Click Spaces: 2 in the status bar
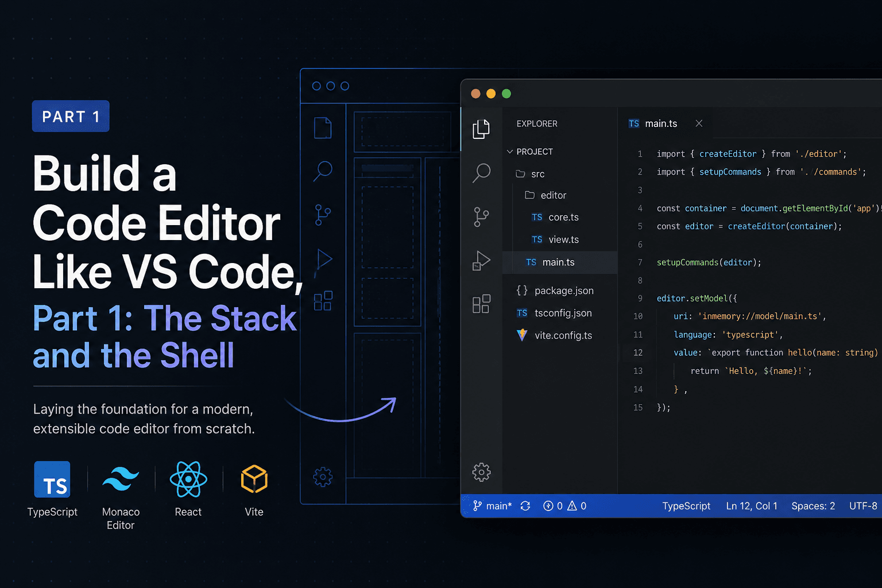The height and width of the screenshot is (588, 882). (813, 506)
